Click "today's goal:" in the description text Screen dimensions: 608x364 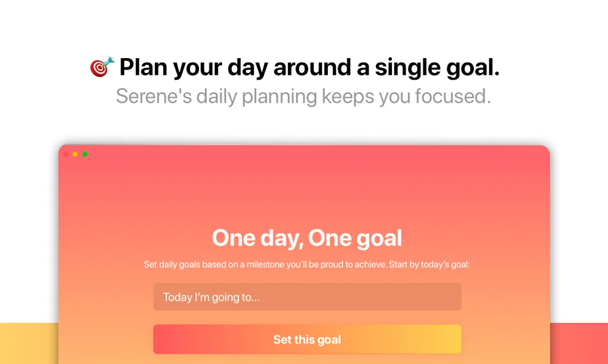click(x=445, y=264)
